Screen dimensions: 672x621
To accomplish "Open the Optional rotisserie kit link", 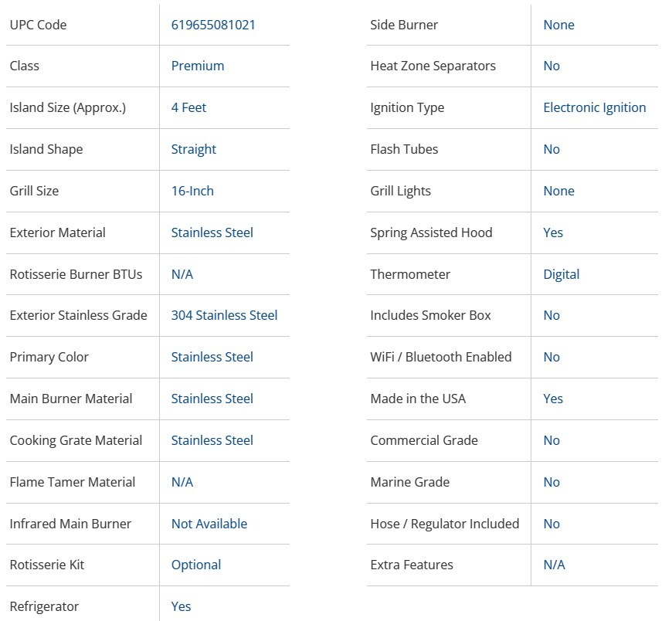I will tap(196, 565).
